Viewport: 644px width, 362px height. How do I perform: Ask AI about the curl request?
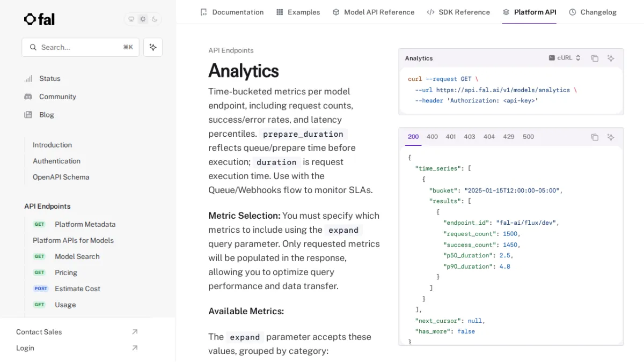[x=611, y=58]
